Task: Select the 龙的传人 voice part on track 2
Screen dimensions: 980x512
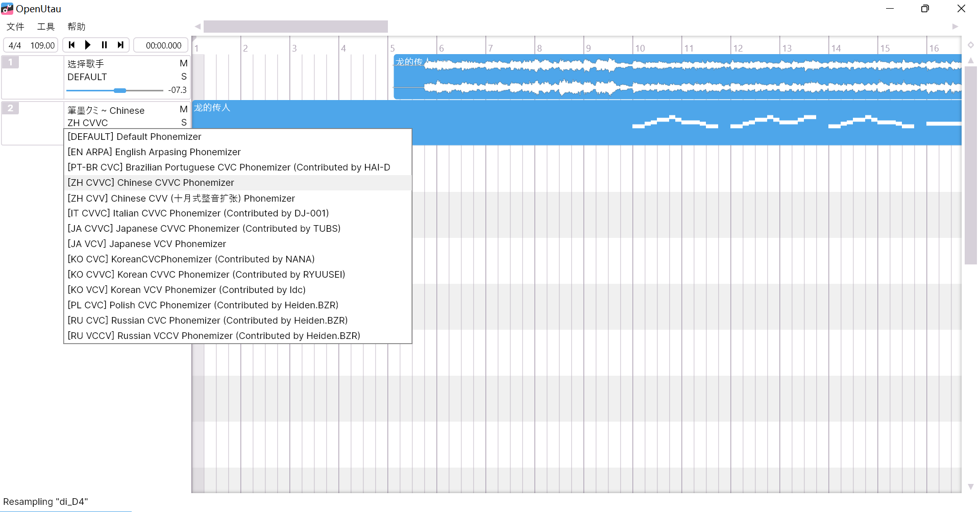Action: (x=577, y=123)
